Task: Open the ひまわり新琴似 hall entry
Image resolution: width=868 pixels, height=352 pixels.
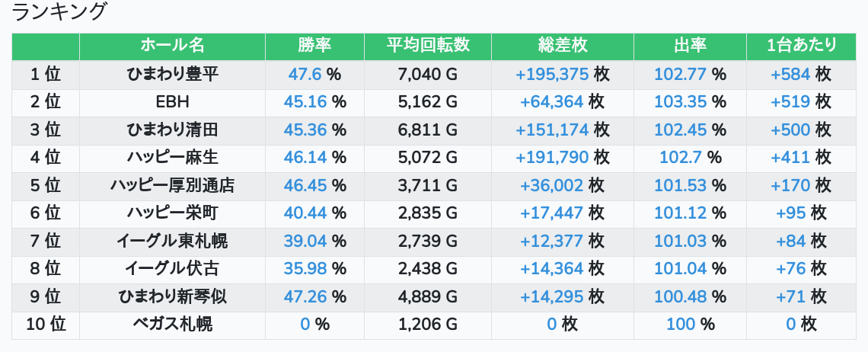Action: (x=172, y=296)
